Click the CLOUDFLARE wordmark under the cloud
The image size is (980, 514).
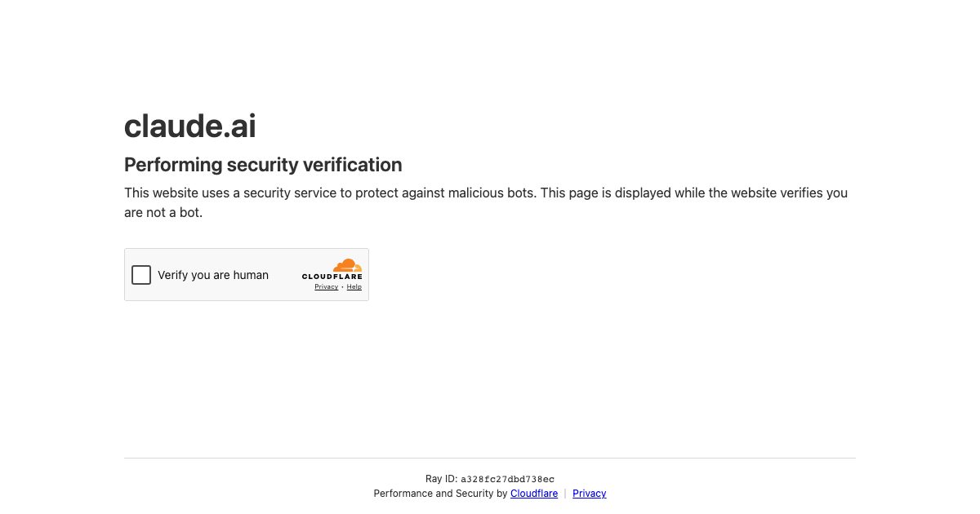tap(332, 277)
